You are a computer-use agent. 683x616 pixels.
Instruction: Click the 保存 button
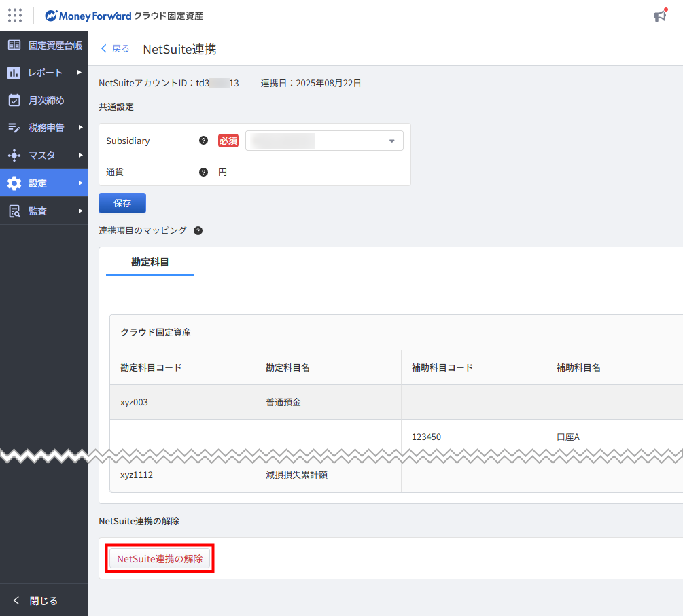[122, 203]
